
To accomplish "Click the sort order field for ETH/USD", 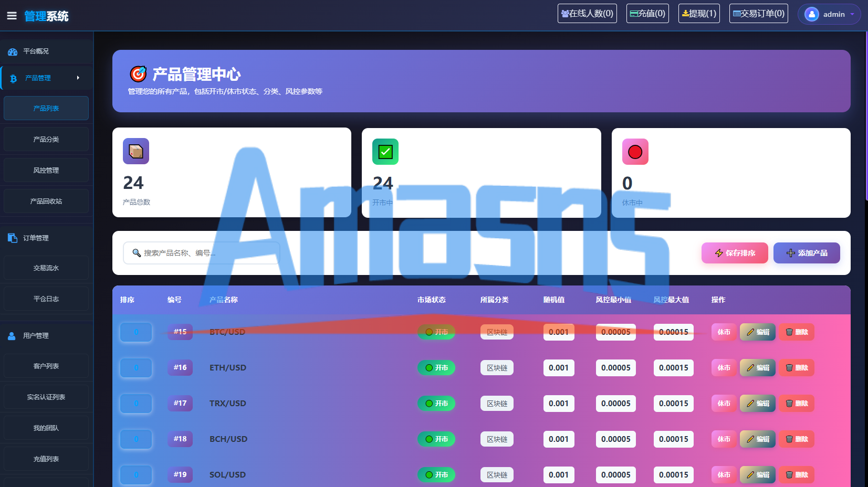I will click(x=136, y=368).
